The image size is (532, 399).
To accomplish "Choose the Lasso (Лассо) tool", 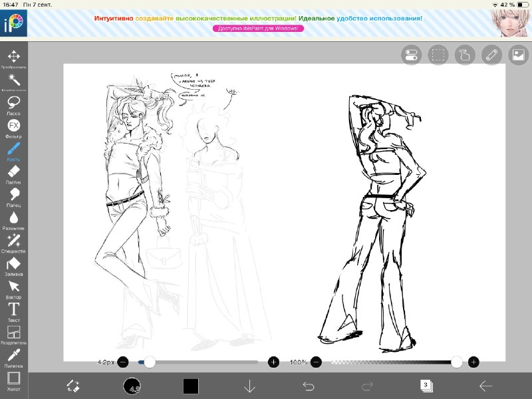I will [x=13, y=105].
